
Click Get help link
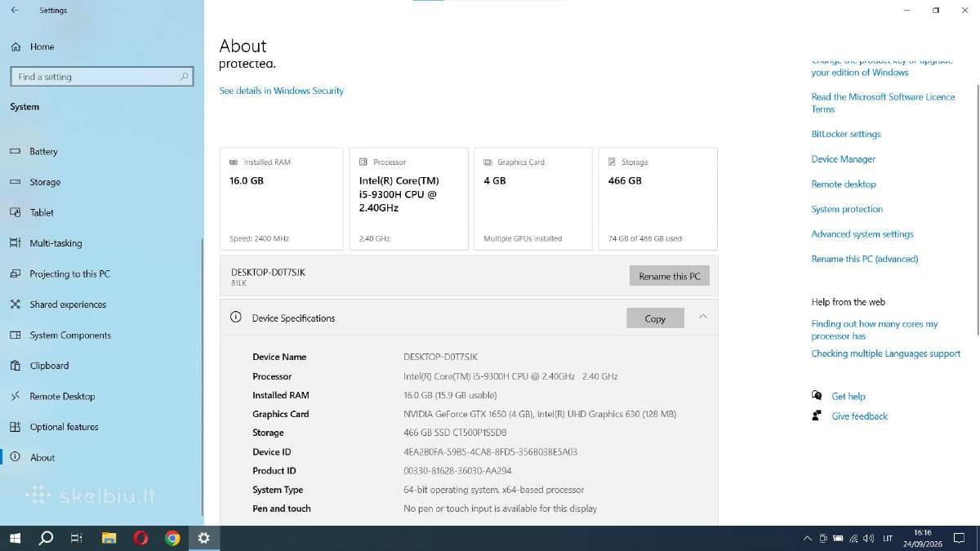click(x=849, y=396)
